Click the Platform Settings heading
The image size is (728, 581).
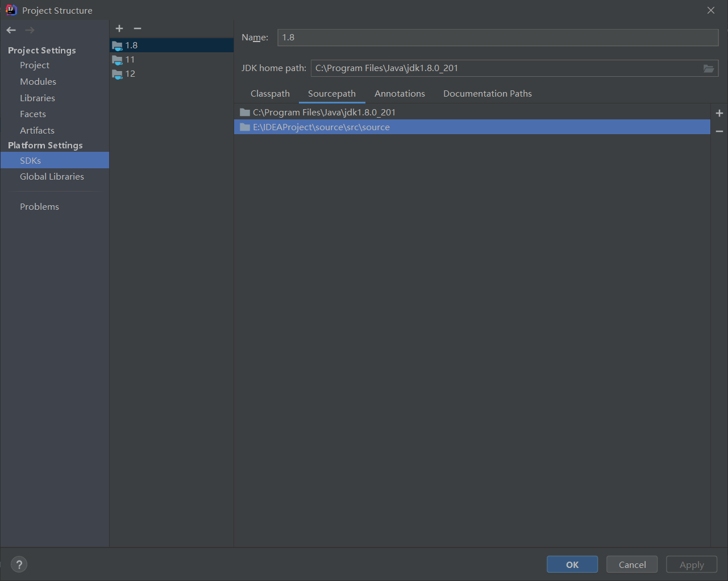coord(45,146)
